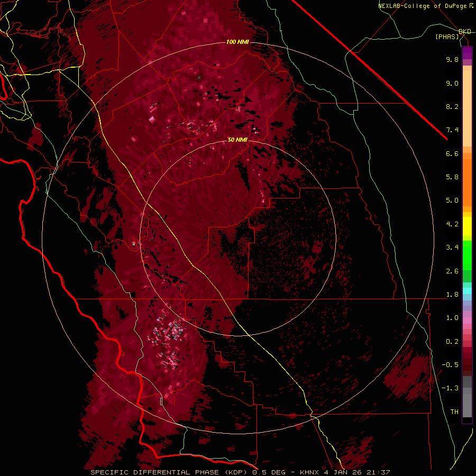Click the 2.6 scale value

(x=452, y=271)
